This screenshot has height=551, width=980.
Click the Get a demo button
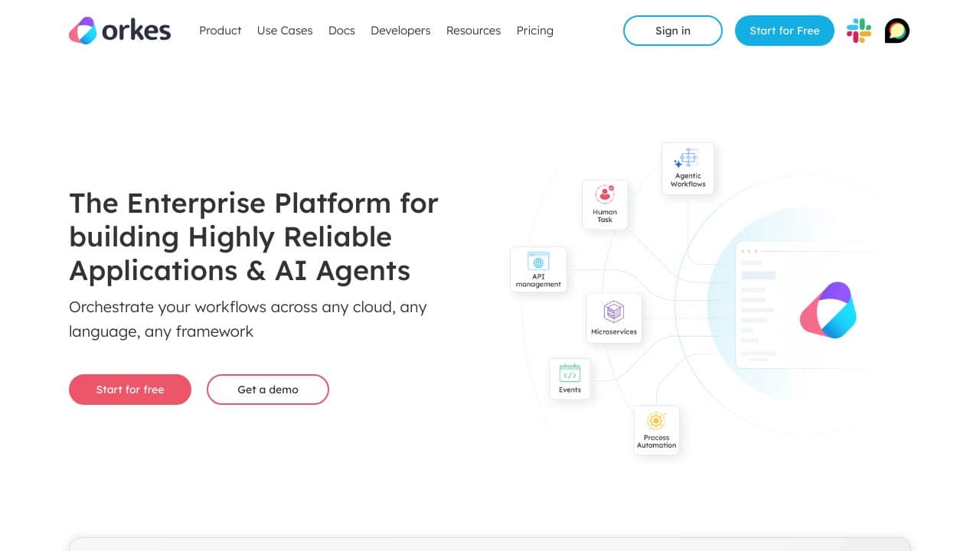tap(268, 390)
